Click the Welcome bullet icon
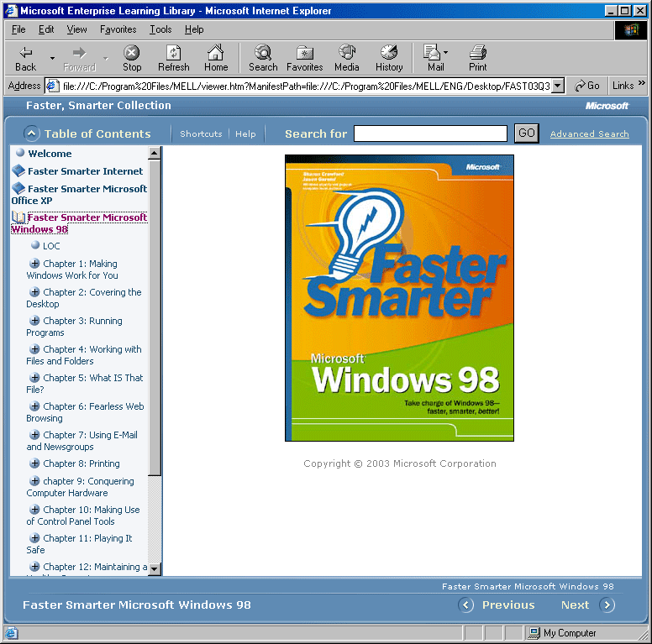652x644 pixels. (x=20, y=153)
